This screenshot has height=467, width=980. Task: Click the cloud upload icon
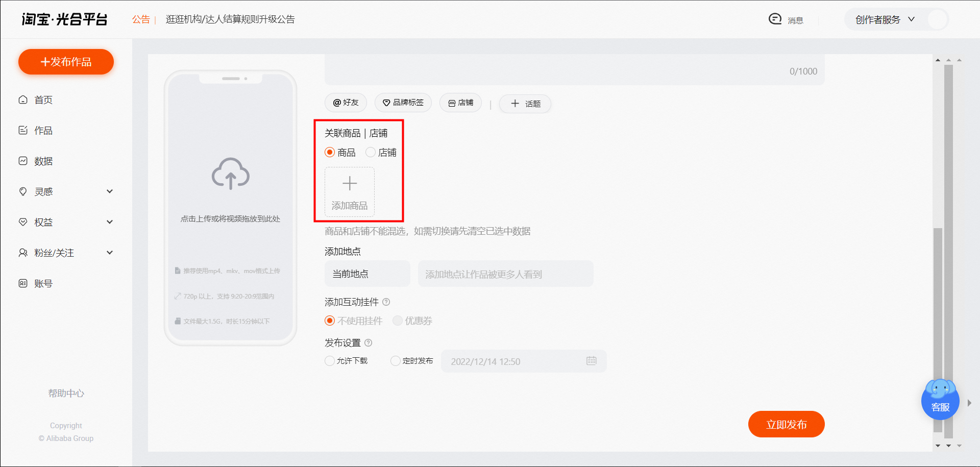[x=231, y=174]
